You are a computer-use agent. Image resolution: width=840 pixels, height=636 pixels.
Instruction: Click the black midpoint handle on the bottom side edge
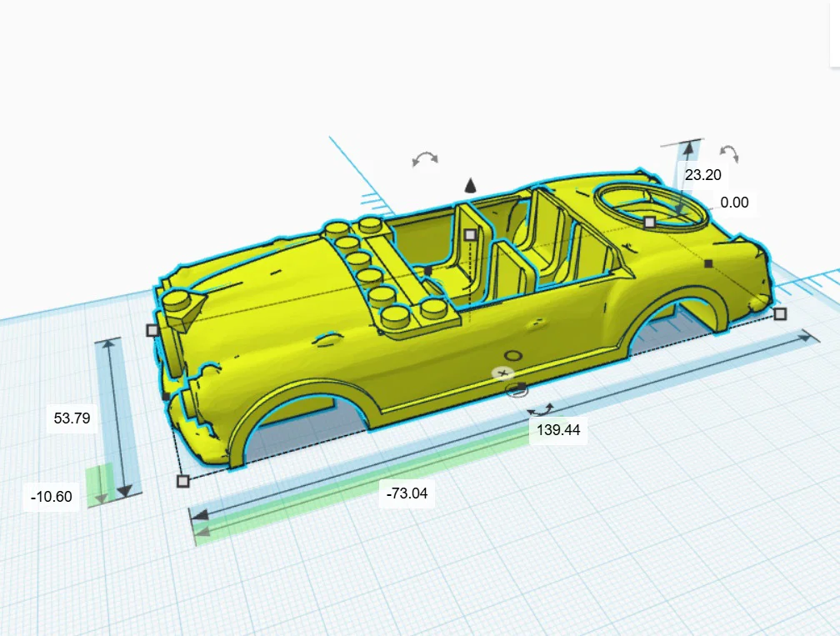pyautogui.click(x=522, y=386)
